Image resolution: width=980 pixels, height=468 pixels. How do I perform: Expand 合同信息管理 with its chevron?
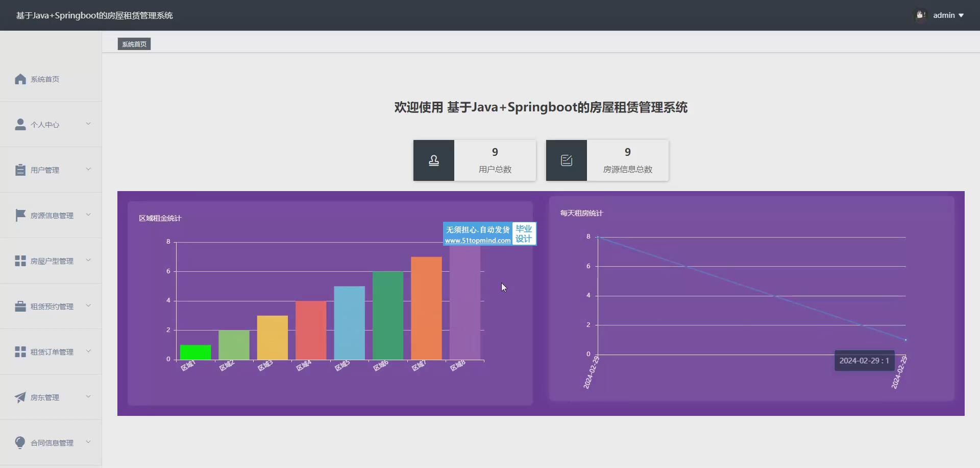pos(88,442)
